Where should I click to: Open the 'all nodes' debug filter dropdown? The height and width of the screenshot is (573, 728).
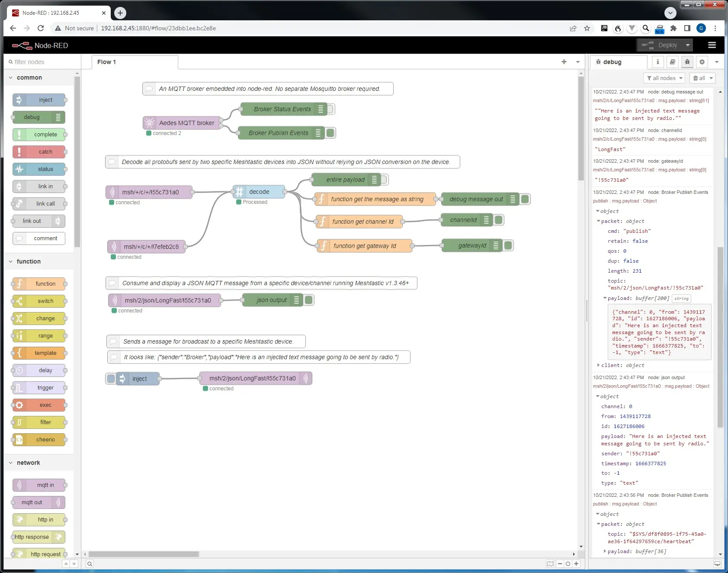click(665, 78)
